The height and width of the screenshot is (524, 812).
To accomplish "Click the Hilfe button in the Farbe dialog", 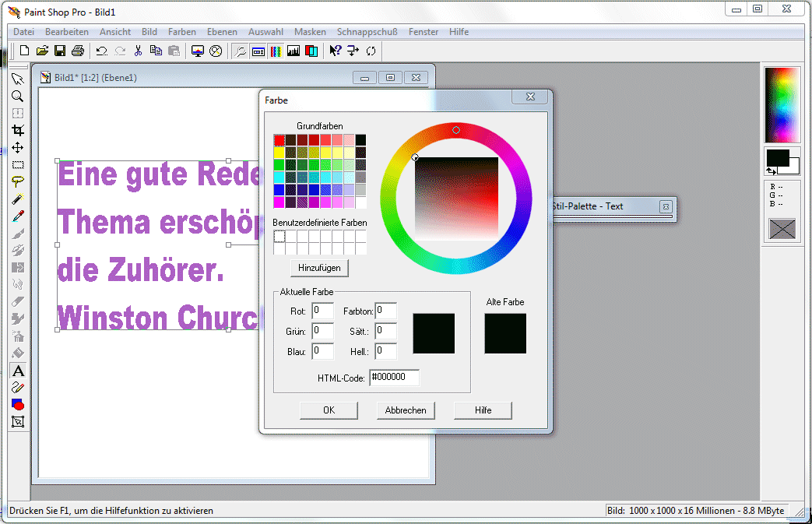I will pyautogui.click(x=483, y=410).
